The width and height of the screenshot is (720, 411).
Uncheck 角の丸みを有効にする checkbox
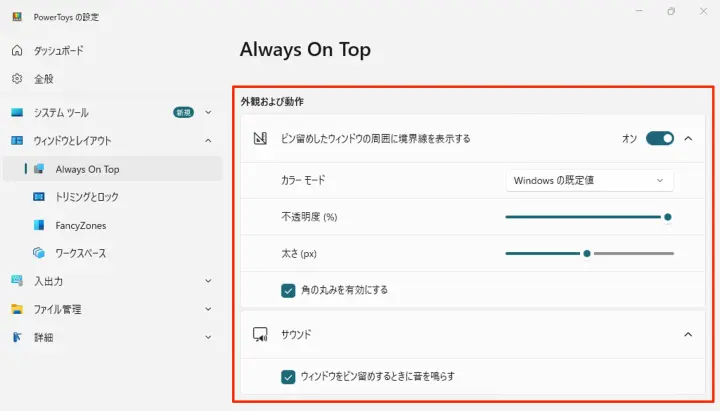pos(288,290)
